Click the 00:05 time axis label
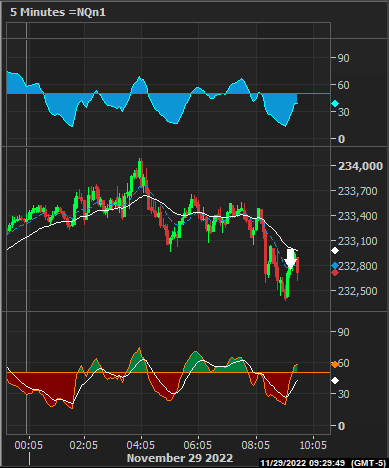Viewport: 389px width, 468px height. [29, 445]
